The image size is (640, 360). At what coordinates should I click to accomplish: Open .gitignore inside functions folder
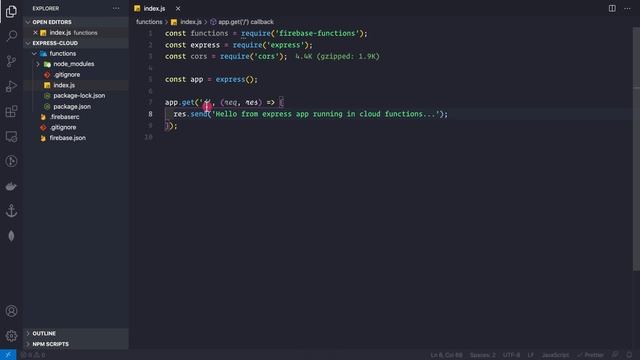(x=66, y=75)
